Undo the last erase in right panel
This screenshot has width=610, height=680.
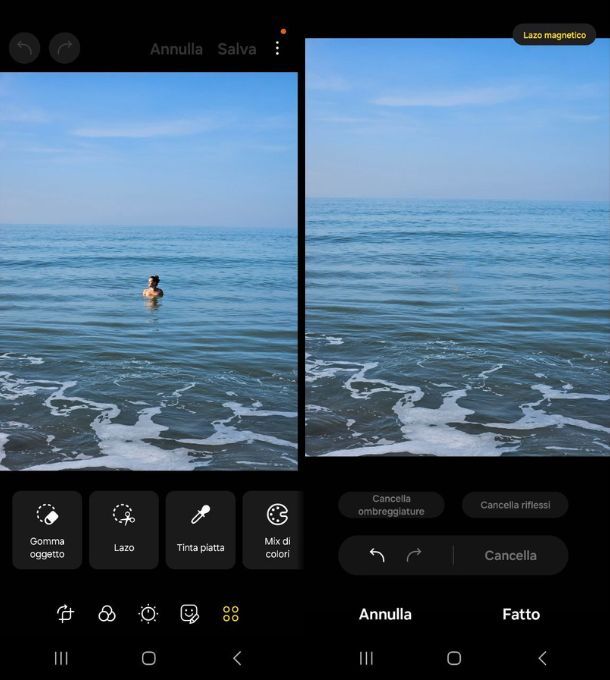tap(377, 555)
